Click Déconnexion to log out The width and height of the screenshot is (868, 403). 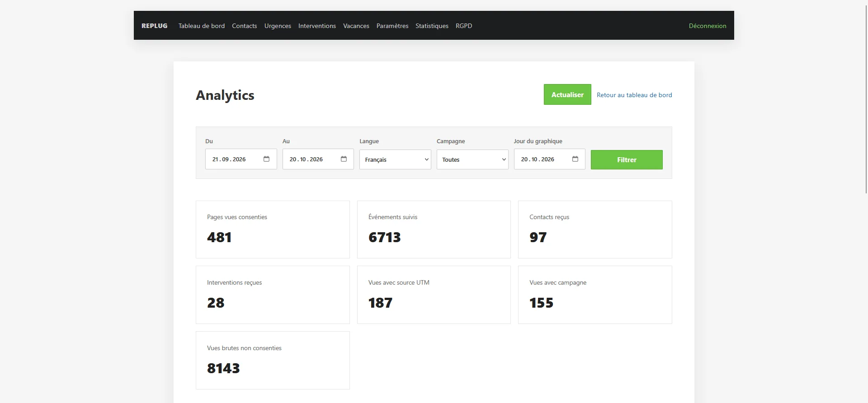point(708,26)
